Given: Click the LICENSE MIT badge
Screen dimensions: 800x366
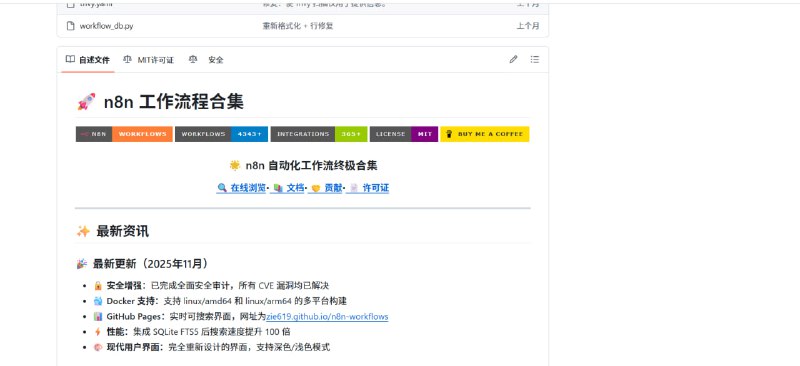Looking at the screenshot, I should pos(404,134).
